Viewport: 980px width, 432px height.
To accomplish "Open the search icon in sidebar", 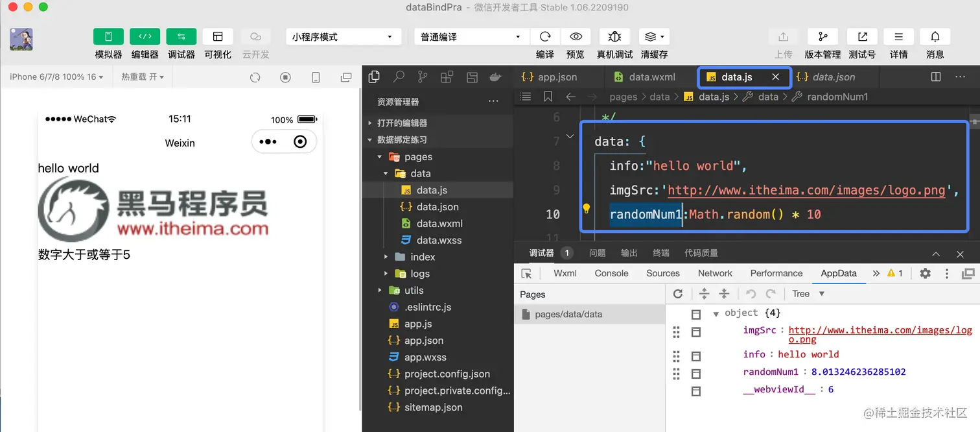I will coord(399,77).
